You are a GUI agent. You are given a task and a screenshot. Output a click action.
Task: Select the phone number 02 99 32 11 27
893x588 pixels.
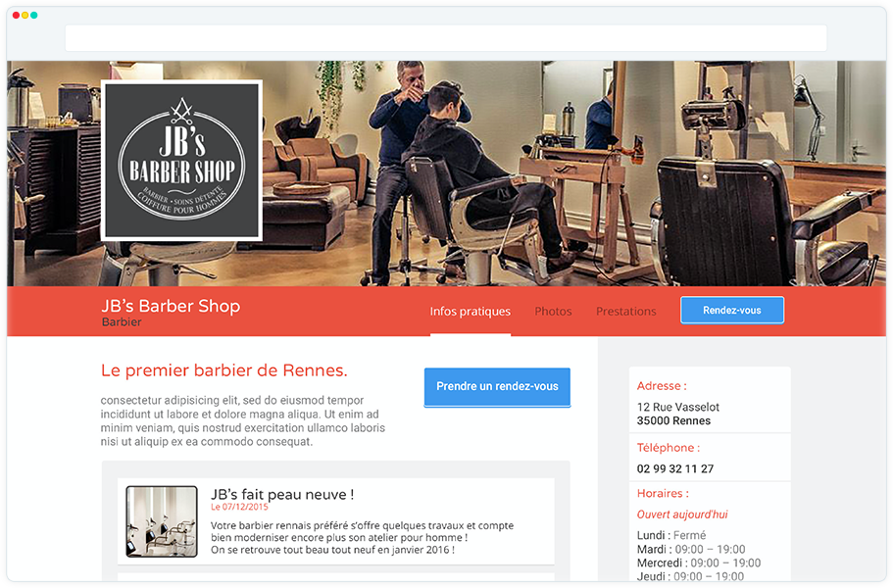pos(674,468)
